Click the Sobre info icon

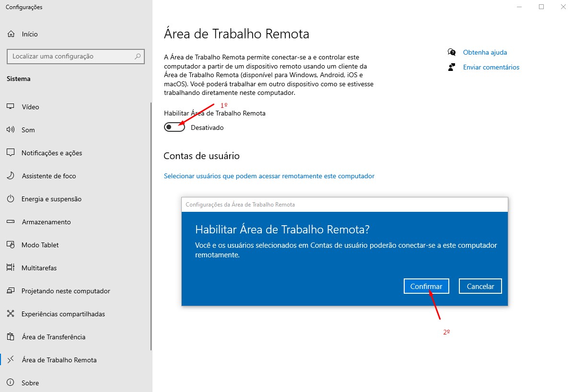(11, 382)
